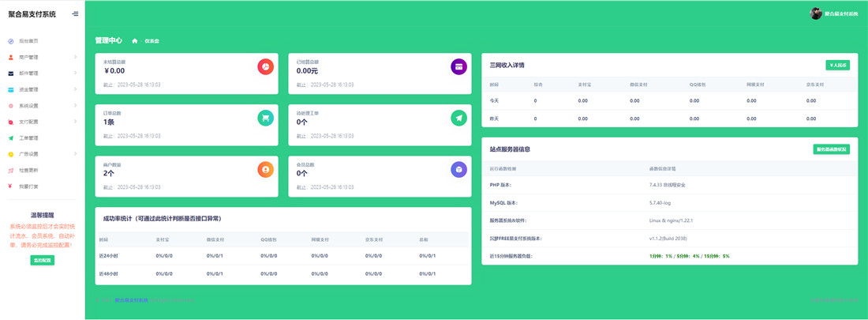This screenshot has width=868, height=320.
Task: Click the gear icon beside 系统设置
Action: [x=10, y=105]
